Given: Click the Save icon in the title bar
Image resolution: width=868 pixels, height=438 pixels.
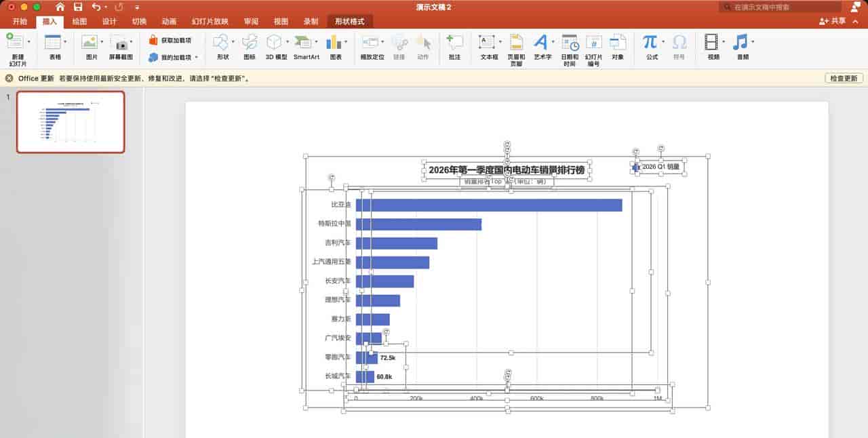Looking at the screenshot, I should 78,7.
